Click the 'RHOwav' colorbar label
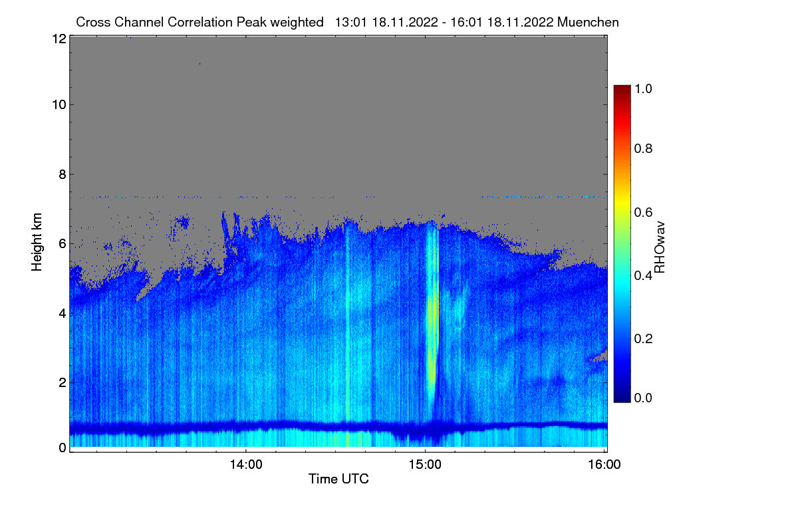This screenshot has width=798, height=532. [660, 247]
